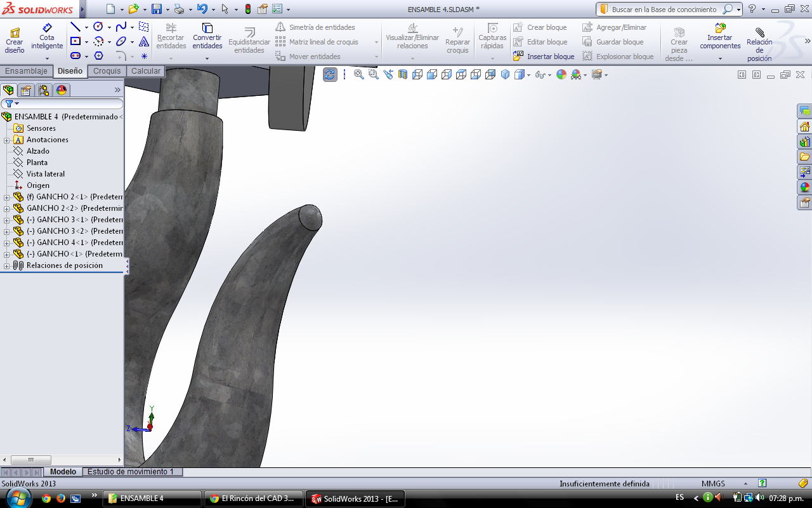Image resolution: width=812 pixels, height=508 pixels.
Task: Click Cota inteligente (Smart Dimension) tool
Action: [x=47, y=37]
